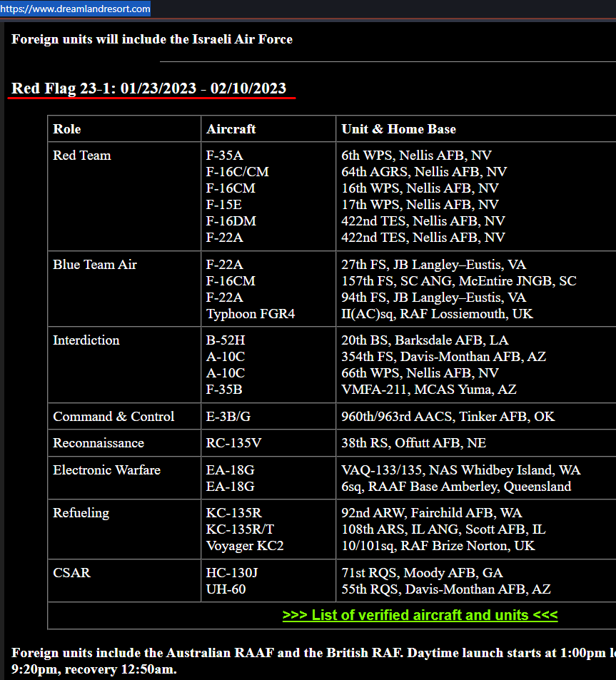616x680 pixels.
Task: Click the Typhoon FGR4 aircraft entry
Action: coord(251,313)
